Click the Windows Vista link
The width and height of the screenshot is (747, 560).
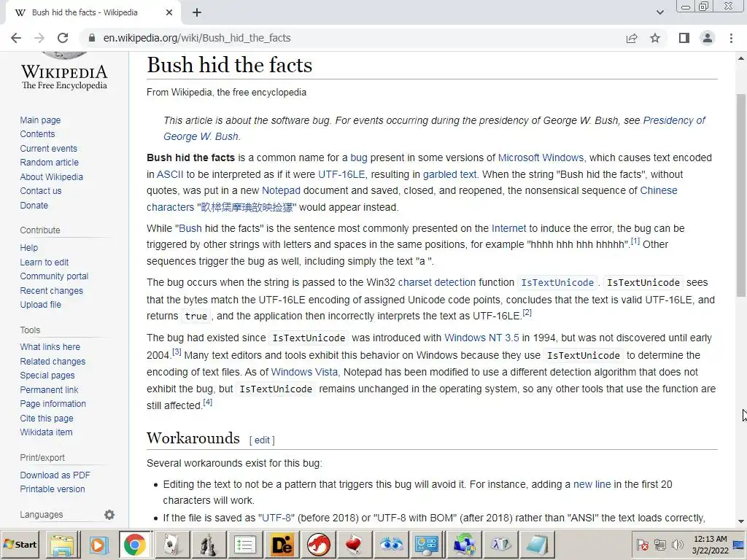[x=304, y=372]
